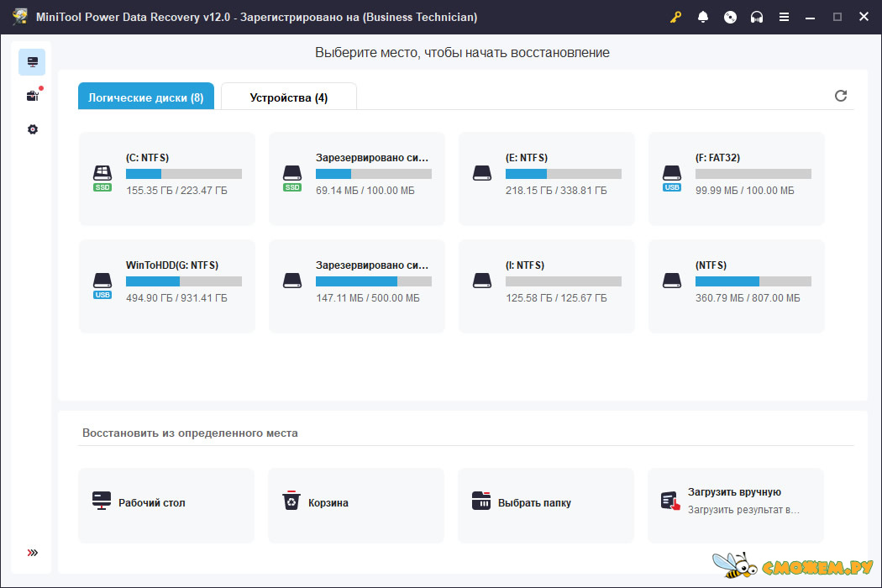Select the "(I: NTFS)" drive label
This screenshot has width=882, height=588.
525,265
